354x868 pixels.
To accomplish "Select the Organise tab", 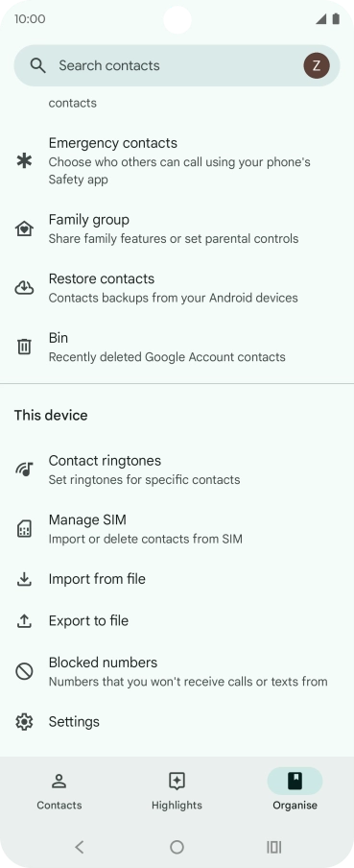I will (295, 791).
